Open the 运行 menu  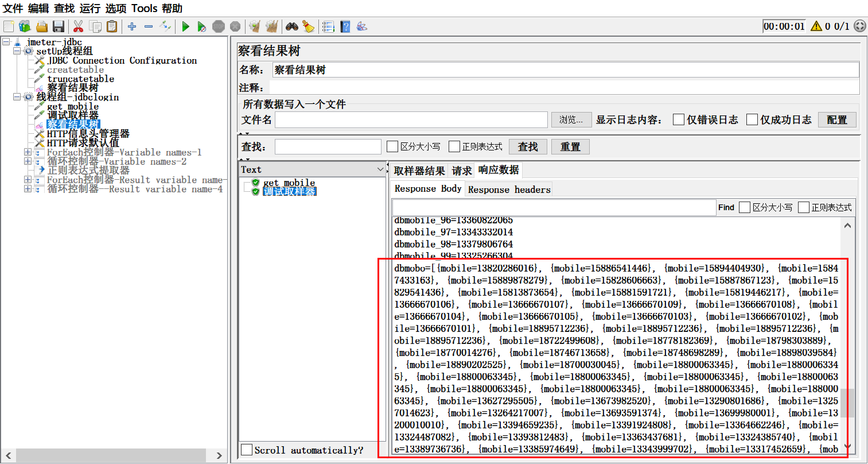tap(89, 8)
